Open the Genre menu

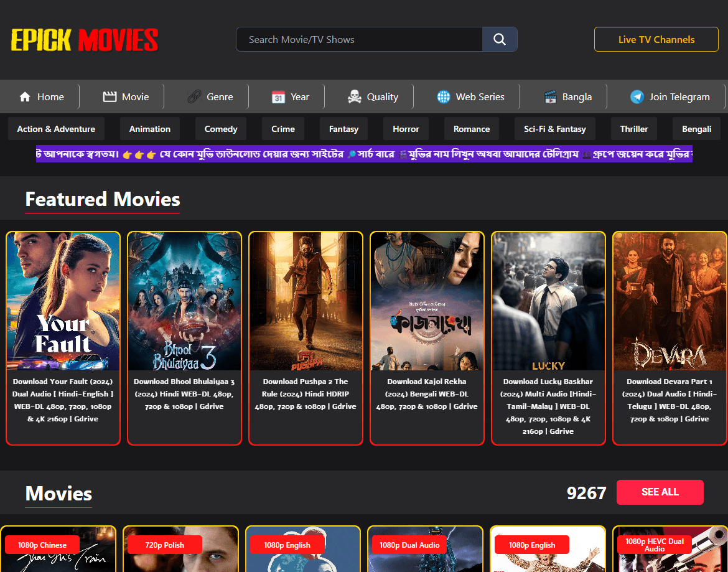pyautogui.click(x=210, y=96)
